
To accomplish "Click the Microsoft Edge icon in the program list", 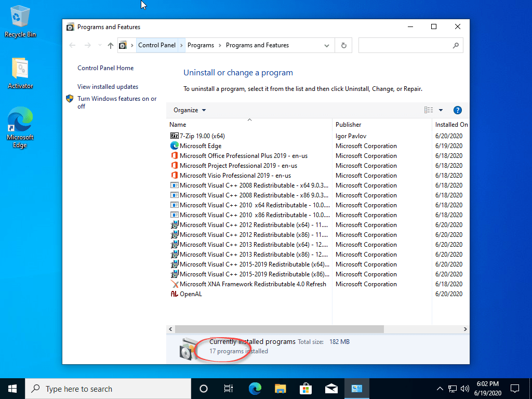I will coord(175,146).
